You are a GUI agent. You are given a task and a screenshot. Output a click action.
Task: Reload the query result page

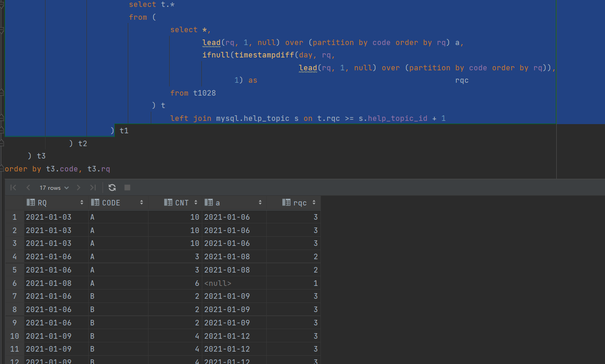pyautogui.click(x=112, y=188)
